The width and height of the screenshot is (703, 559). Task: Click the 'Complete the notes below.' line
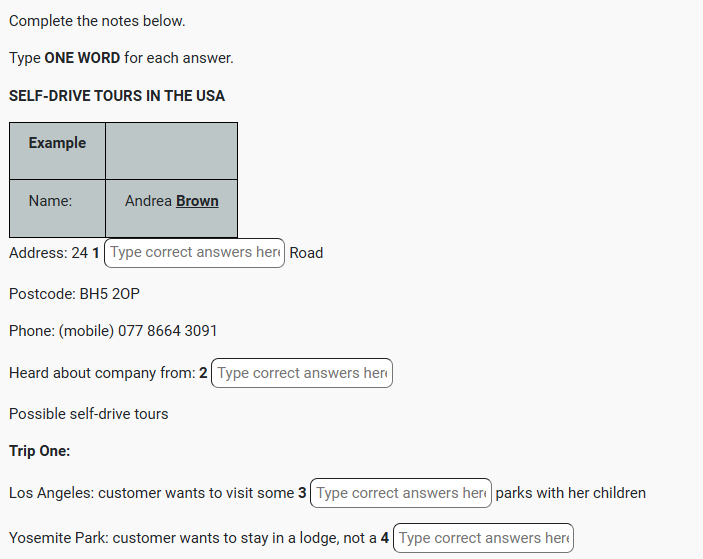97,21
